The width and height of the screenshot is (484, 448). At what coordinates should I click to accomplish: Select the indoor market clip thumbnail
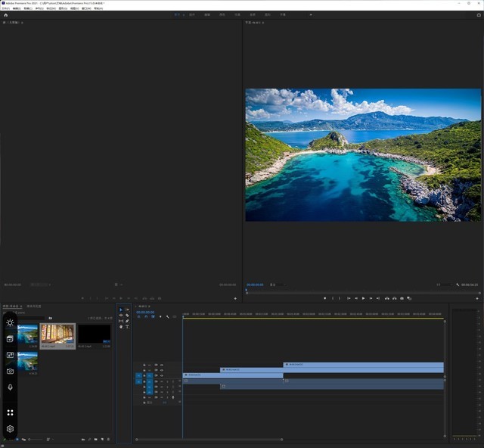point(57,334)
